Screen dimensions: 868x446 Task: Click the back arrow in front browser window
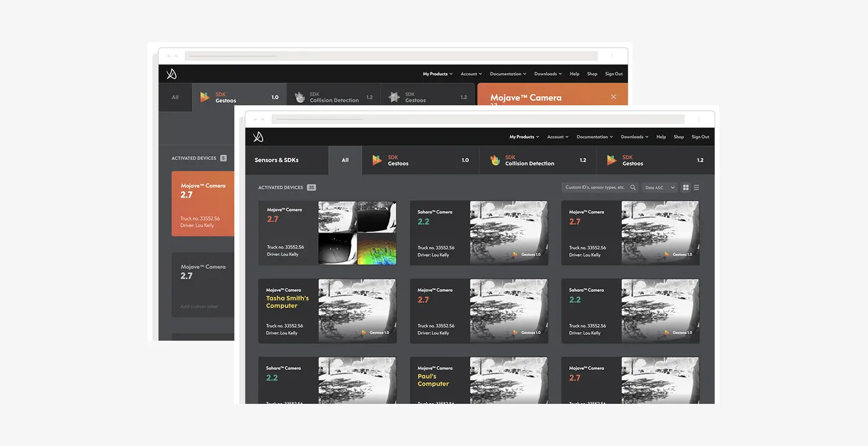tap(255, 119)
